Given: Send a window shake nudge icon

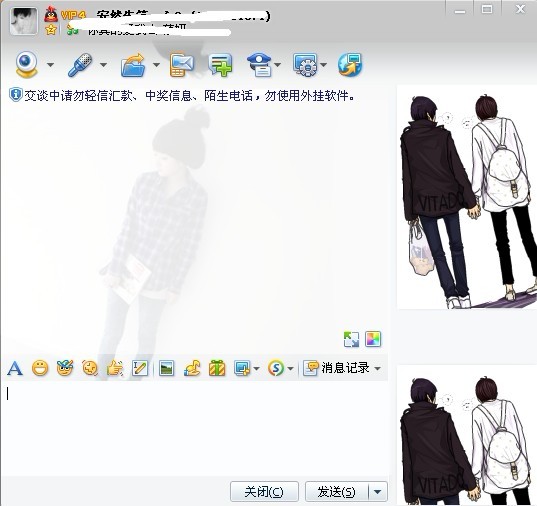Looking at the screenshot, I should pos(90,369).
